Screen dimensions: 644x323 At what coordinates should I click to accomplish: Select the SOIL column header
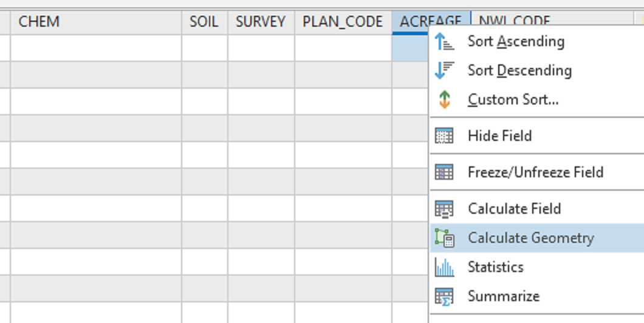tap(204, 22)
